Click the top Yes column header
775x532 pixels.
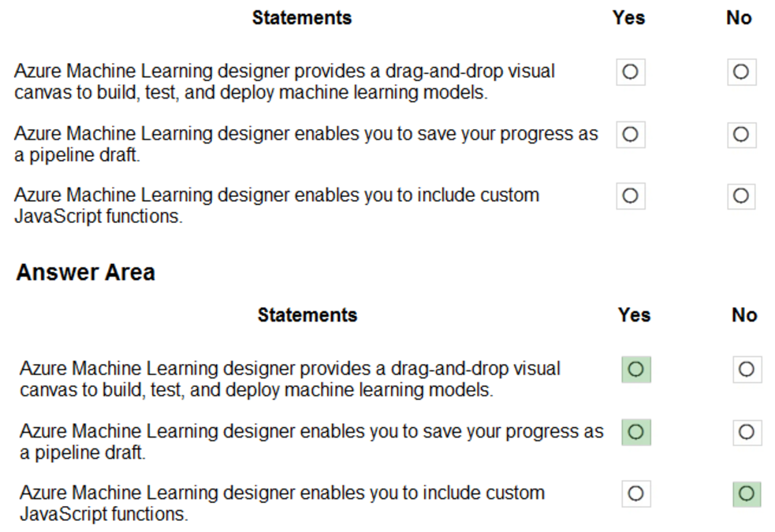628,17
